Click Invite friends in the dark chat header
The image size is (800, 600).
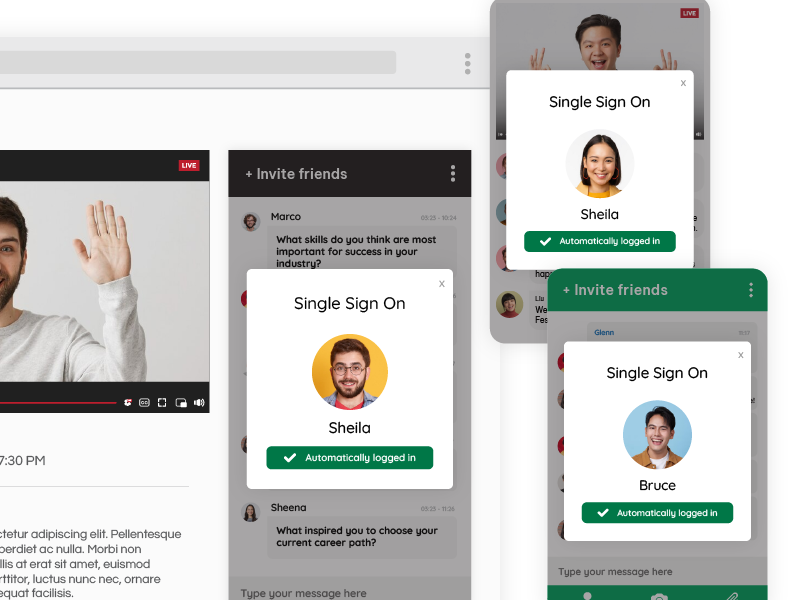click(296, 174)
